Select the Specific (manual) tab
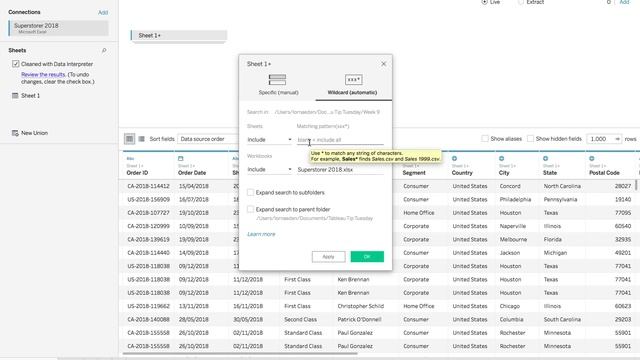Image resolution: width=640 pixels, height=360 pixels. [278, 85]
